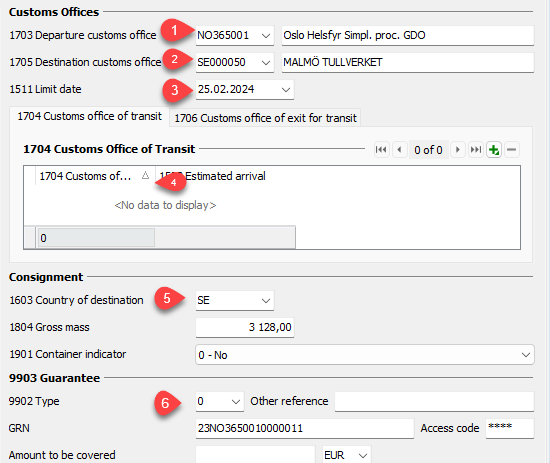Click the 1704 Customs Office of Transit heading
The image size is (550, 463).
click(x=109, y=149)
